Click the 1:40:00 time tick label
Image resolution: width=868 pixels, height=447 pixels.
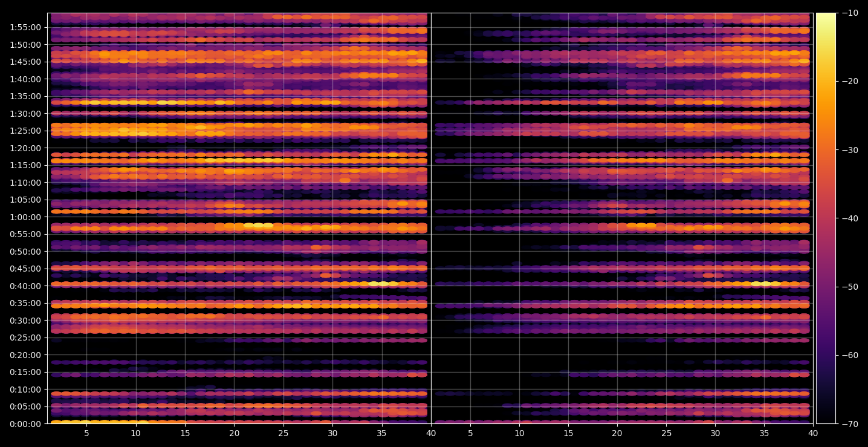click(25, 79)
